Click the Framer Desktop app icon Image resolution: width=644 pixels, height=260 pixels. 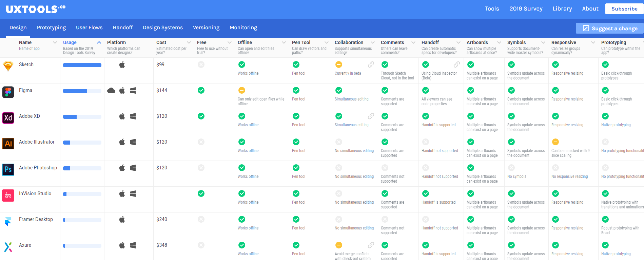pyautogui.click(x=8, y=221)
